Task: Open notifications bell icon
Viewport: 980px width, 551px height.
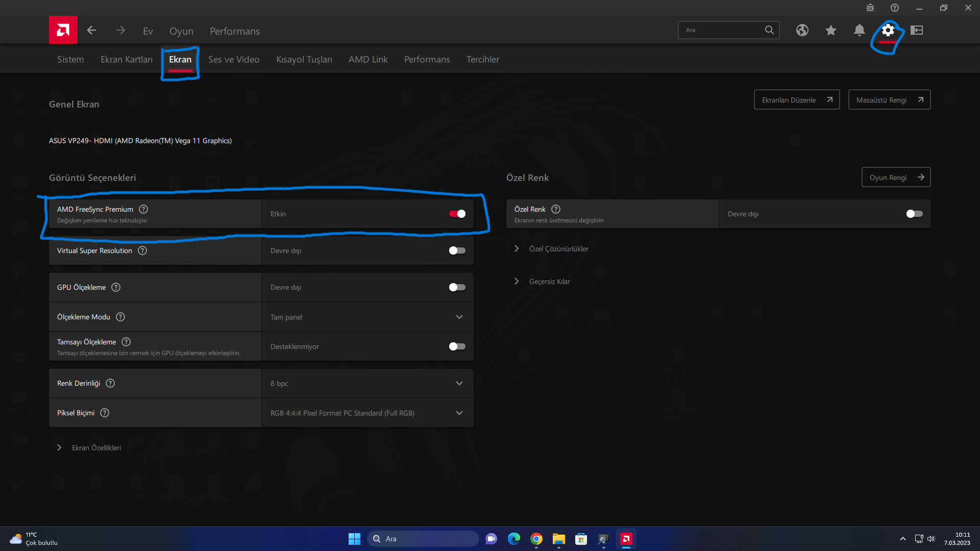Action: tap(860, 30)
